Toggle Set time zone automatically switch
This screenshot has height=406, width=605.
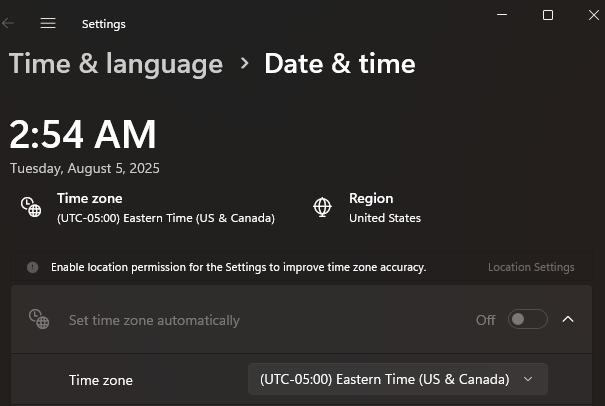[527, 319]
